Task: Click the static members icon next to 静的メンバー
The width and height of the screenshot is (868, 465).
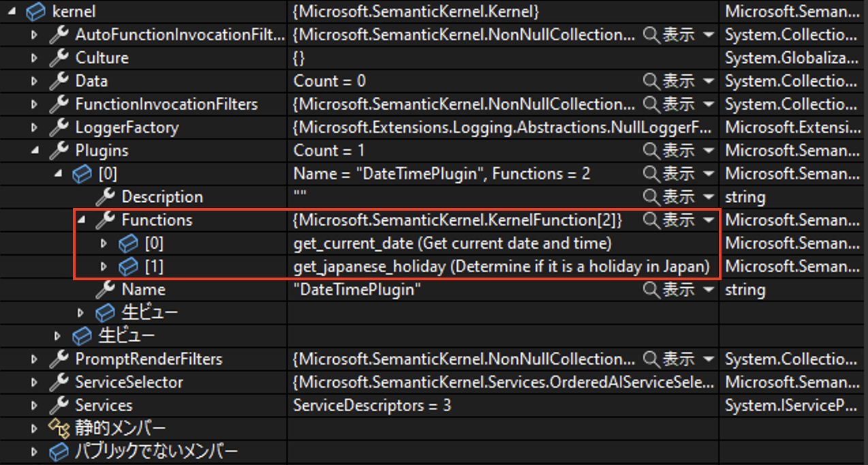Action: coord(60,427)
